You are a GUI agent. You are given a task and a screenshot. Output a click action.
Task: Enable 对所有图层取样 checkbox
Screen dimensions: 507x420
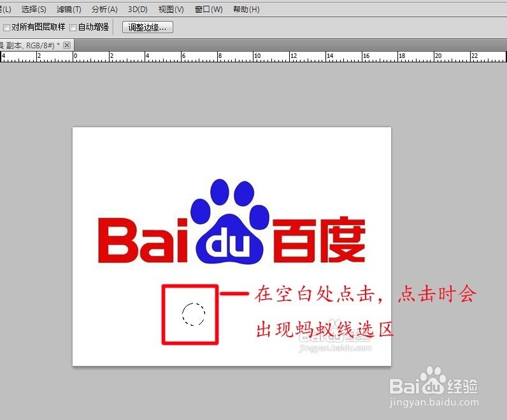(6, 27)
